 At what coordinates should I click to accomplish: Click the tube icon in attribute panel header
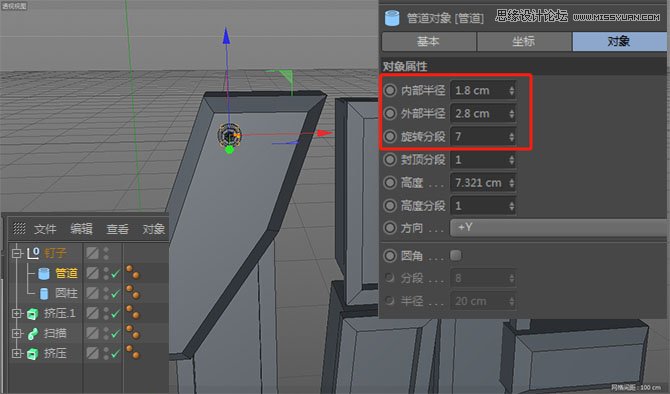click(392, 18)
